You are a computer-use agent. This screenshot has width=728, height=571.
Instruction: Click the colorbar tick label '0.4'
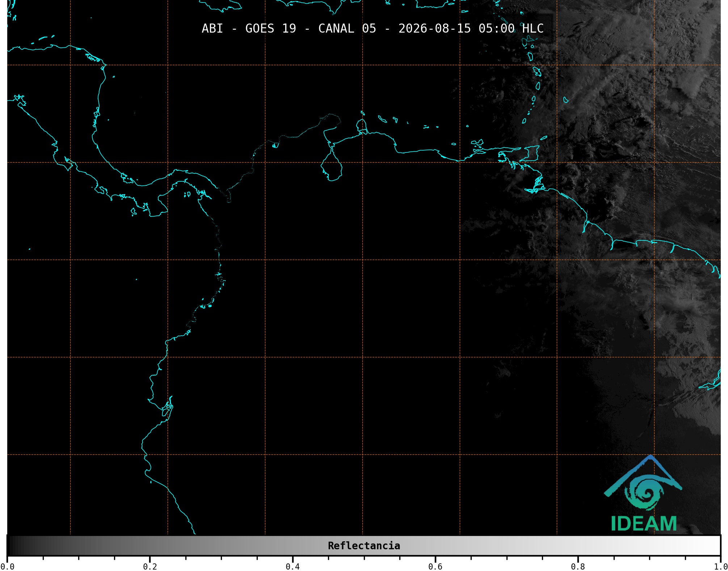[293, 567]
